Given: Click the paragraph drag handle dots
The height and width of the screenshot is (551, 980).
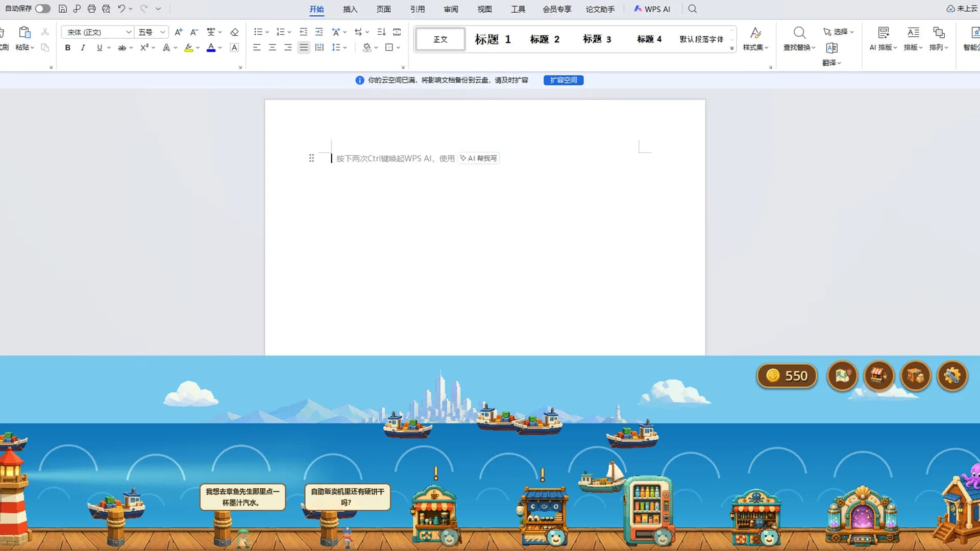Looking at the screenshot, I should coord(311,158).
